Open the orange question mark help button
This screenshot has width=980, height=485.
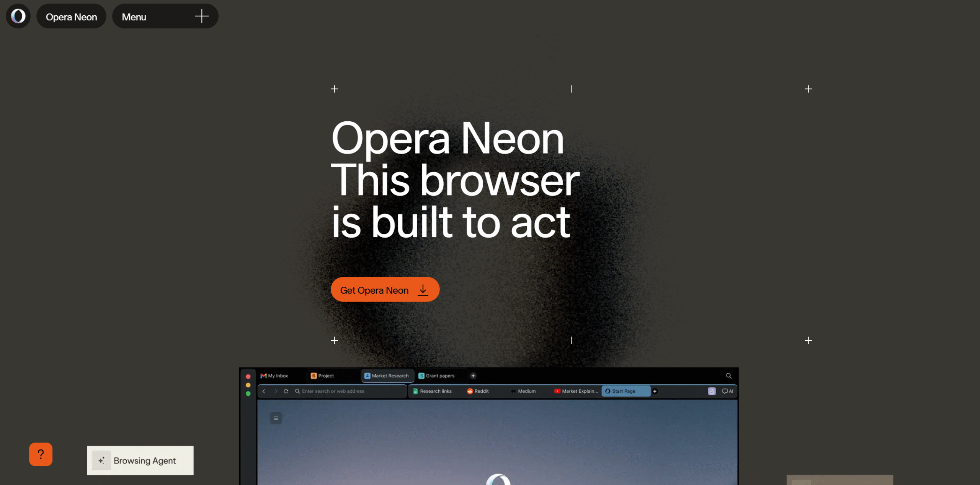point(41,454)
